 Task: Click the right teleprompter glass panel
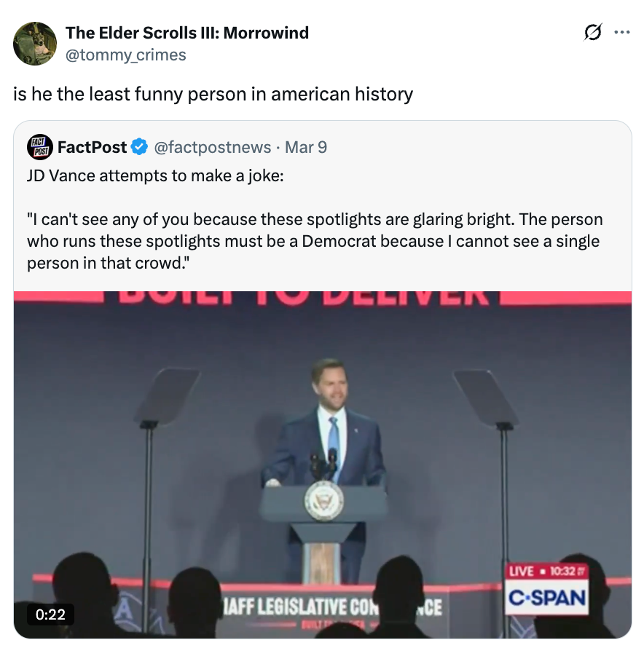(x=485, y=397)
